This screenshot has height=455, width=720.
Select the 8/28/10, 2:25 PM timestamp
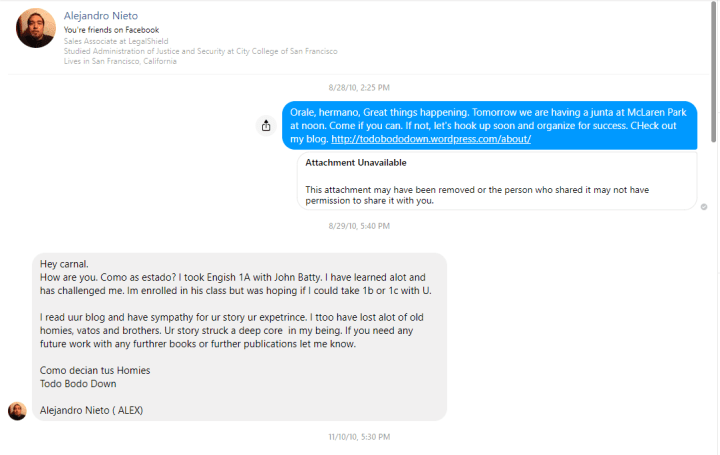click(359, 88)
